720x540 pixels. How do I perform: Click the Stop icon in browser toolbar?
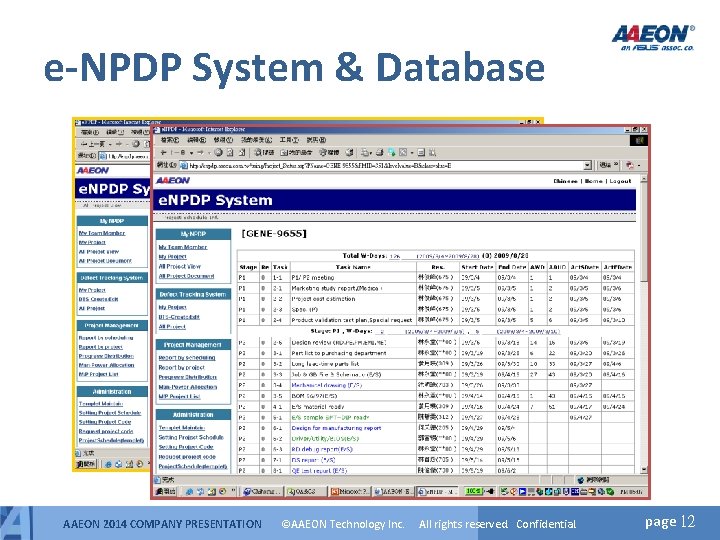219,152
